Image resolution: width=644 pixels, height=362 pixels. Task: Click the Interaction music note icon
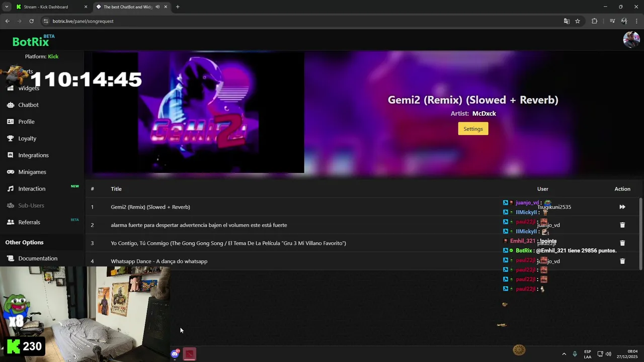click(x=10, y=189)
